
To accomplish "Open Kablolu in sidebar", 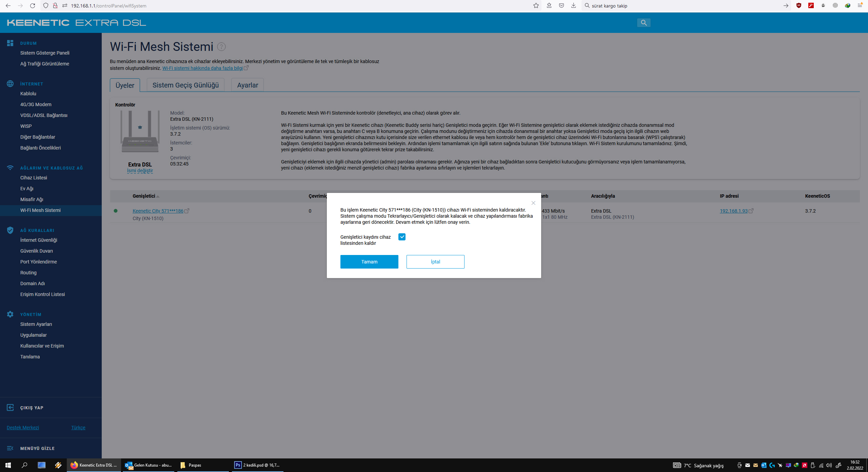I will coord(28,94).
